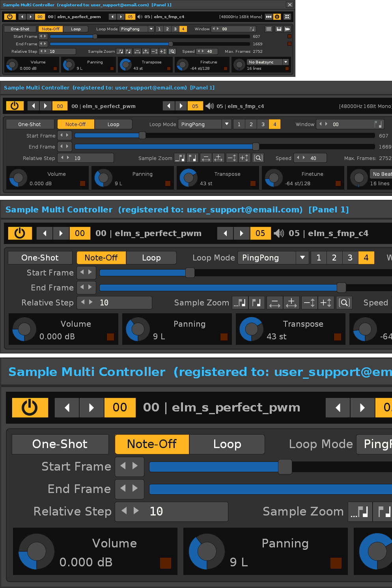Click the piano keyboard icon in smallest panel

(279, 29)
